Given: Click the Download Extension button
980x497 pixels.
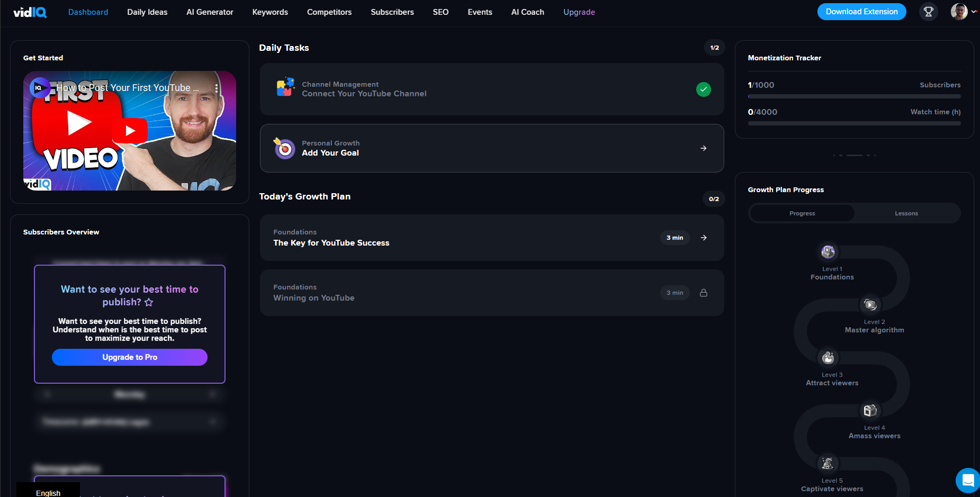Looking at the screenshot, I should 861,12.
